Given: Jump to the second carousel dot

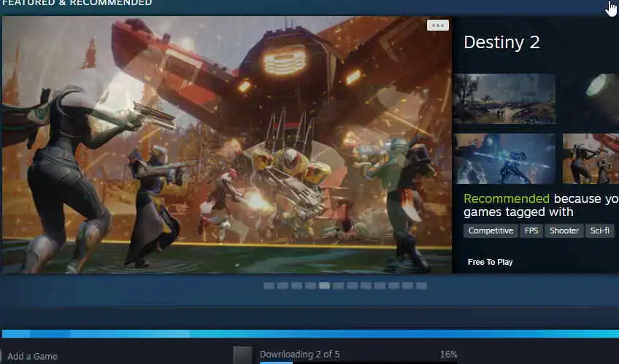Looking at the screenshot, I should (x=282, y=285).
